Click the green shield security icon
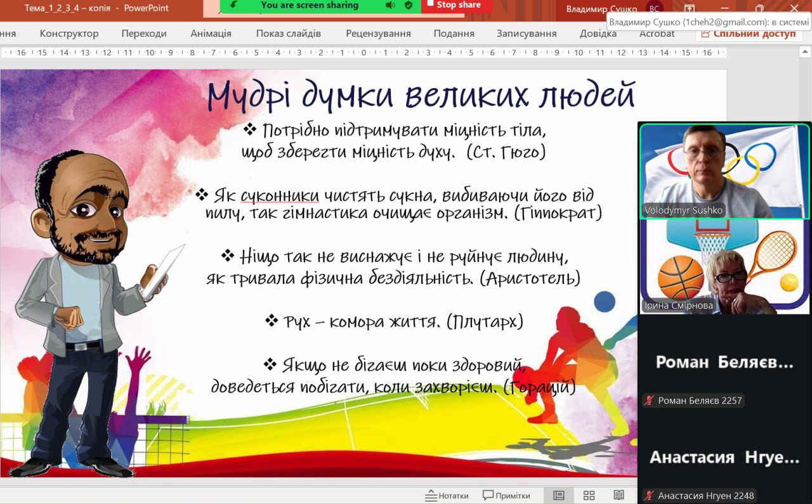 (x=408, y=6)
